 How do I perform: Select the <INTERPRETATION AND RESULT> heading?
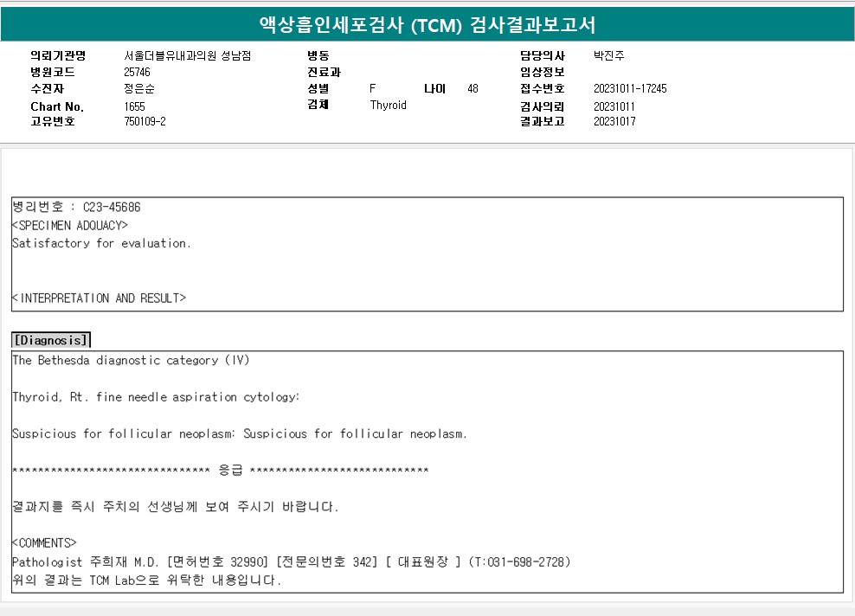click(x=100, y=298)
